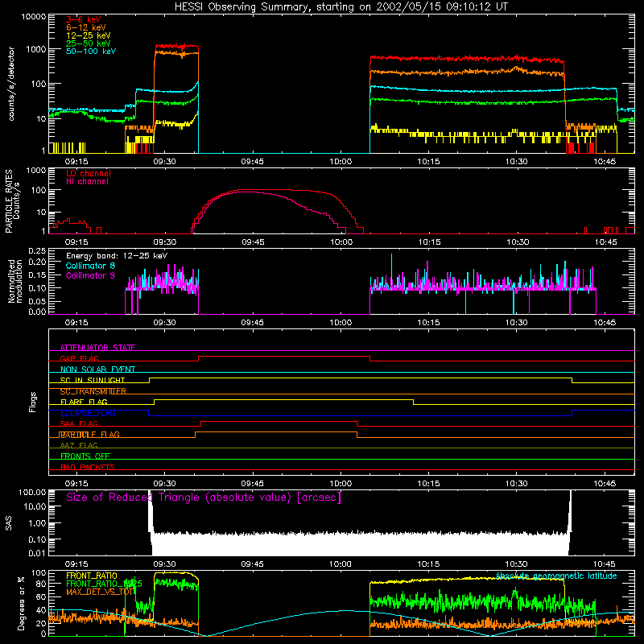
Task: Click the HESSI Observing Summary title
Action: (x=341, y=7)
